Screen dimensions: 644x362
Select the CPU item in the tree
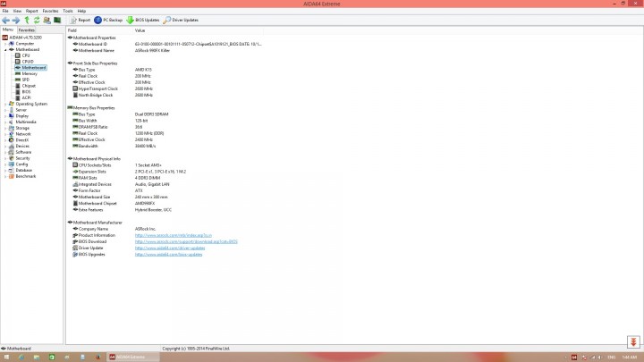coord(25,55)
